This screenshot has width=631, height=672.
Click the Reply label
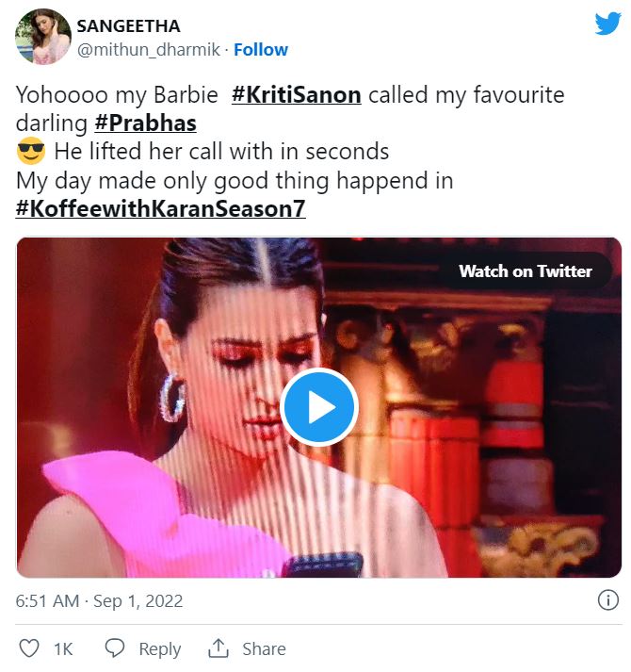point(160,648)
